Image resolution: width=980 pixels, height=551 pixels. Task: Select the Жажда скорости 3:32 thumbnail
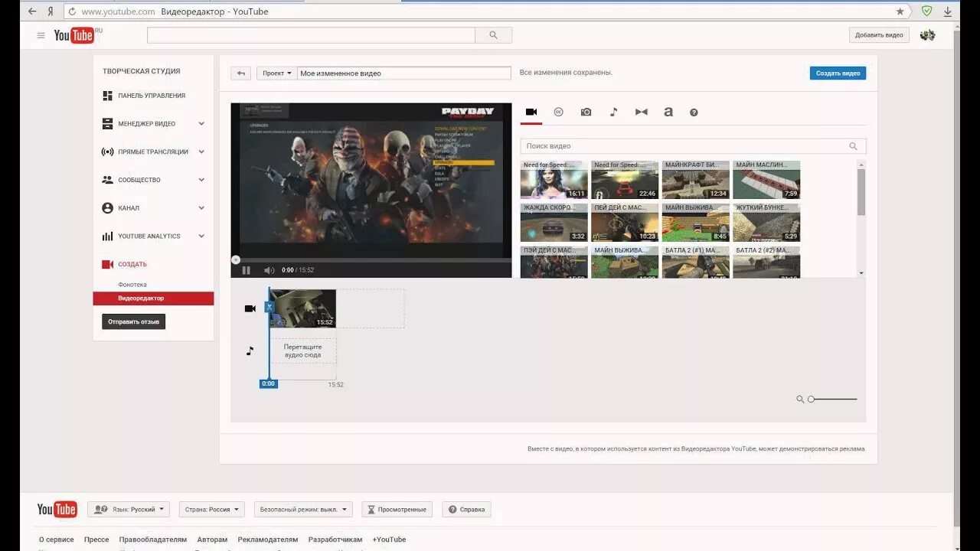[554, 223]
